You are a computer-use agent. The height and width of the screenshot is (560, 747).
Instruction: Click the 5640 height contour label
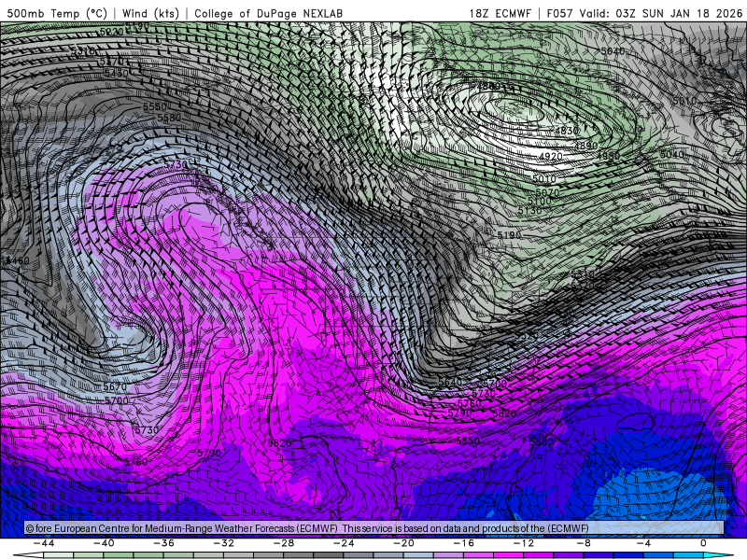coord(450,382)
